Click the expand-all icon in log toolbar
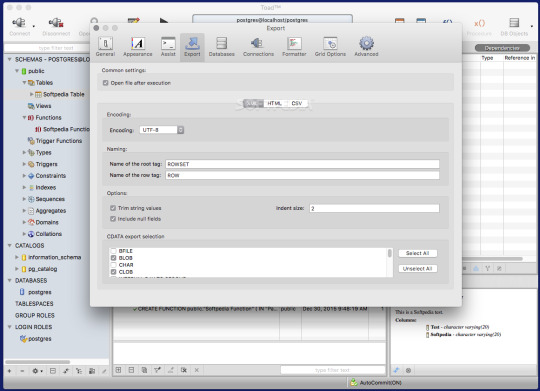This screenshot has width=540, height=391. point(118,370)
